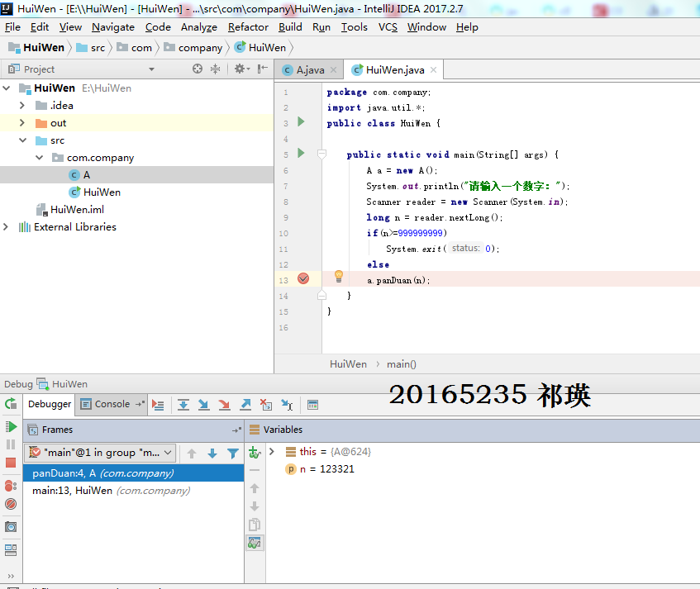
Task: Click Force Step Into red arrow icon
Action: coord(224,405)
